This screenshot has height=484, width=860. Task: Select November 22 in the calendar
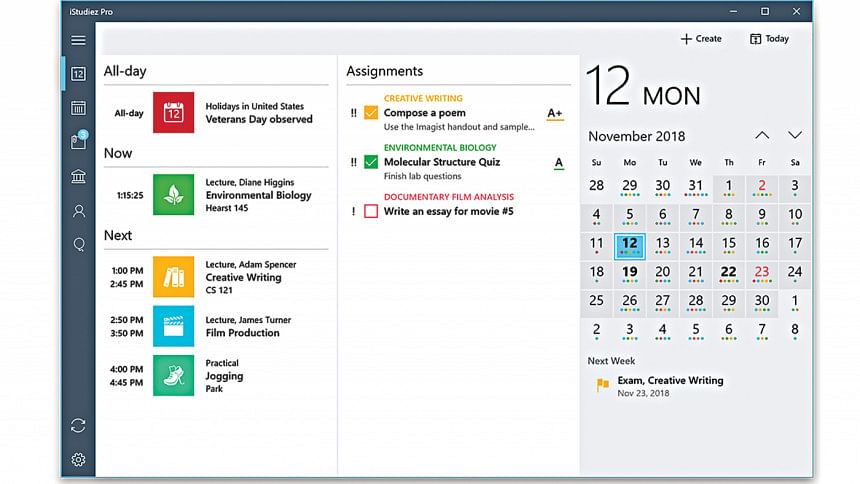click(x=728, y=272)
